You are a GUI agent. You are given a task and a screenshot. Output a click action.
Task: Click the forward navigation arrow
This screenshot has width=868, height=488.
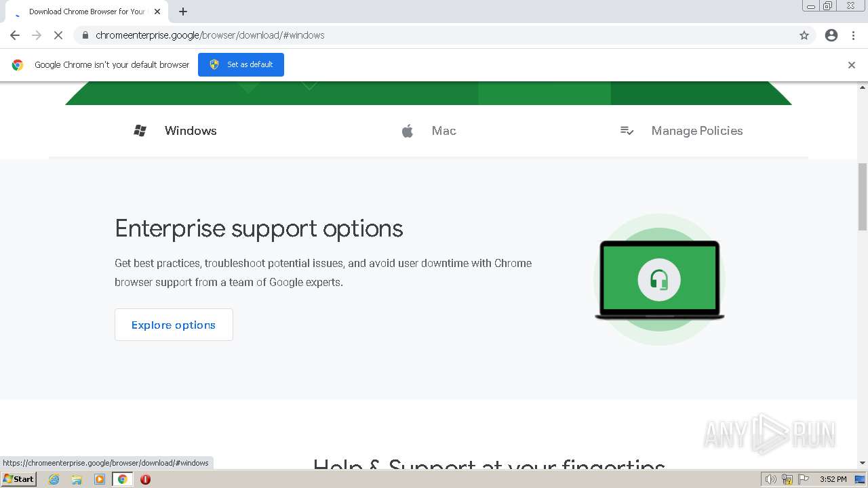pos(37,35)
